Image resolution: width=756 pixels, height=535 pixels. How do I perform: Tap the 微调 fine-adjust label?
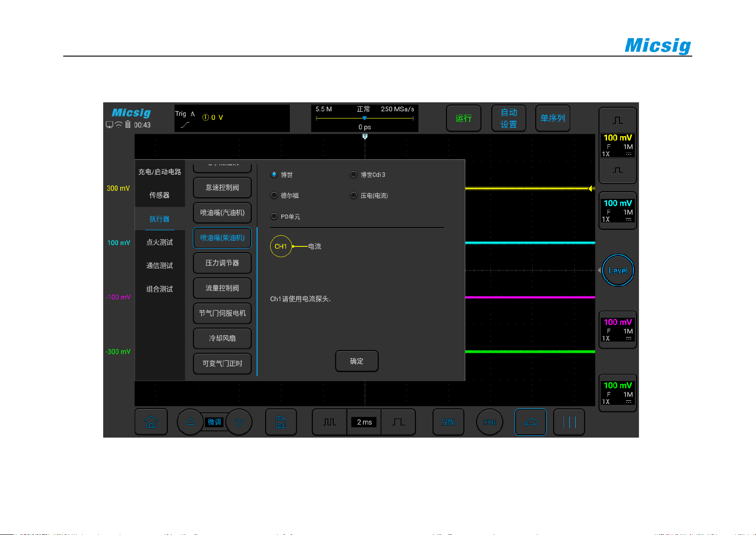pyautogui.click(x=214, y=422)
